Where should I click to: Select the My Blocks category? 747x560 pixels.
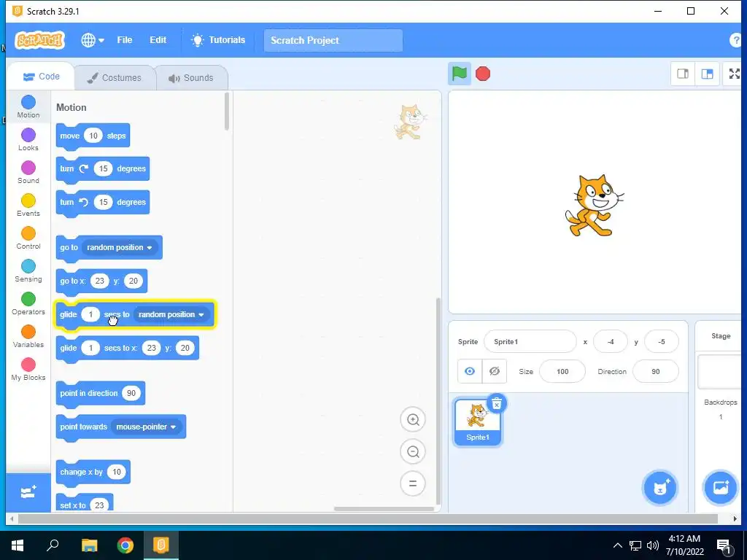[28, 370]
